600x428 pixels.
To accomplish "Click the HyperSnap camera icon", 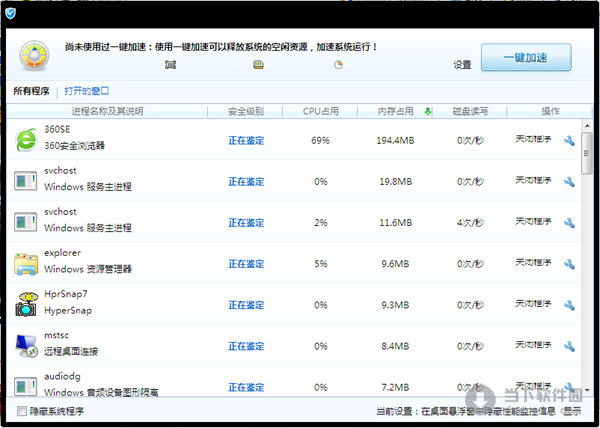I will click(x=26, y=304).
